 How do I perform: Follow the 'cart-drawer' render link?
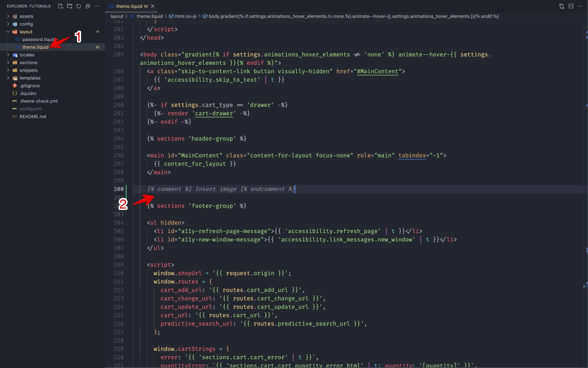[x=214, y=113]
